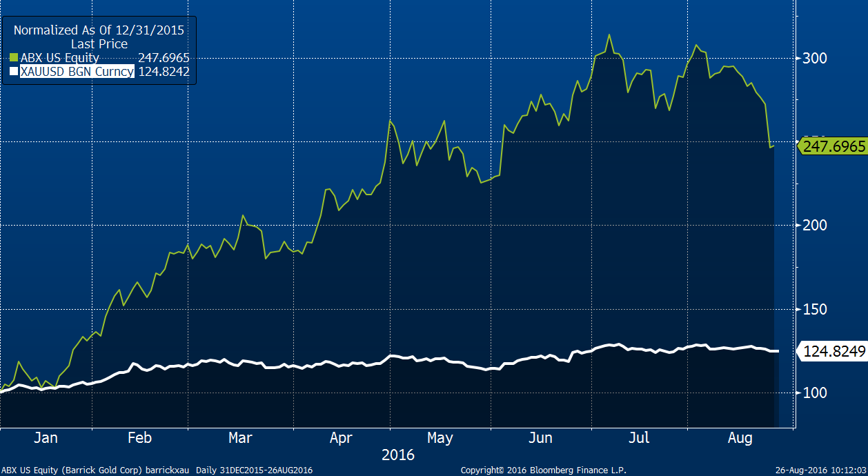Click the 124.8242 value in the legend box
The height and width of the screenshot is (476, 868).
164,72
